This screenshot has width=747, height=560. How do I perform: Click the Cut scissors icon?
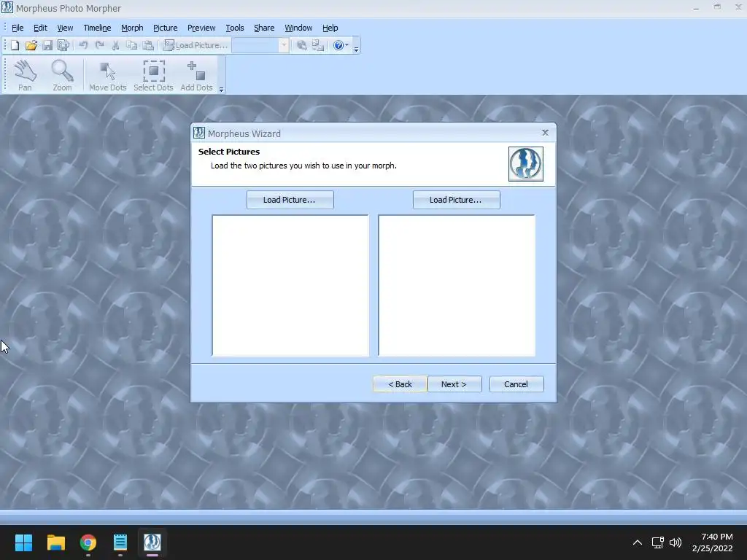click(x=115, y=45)
